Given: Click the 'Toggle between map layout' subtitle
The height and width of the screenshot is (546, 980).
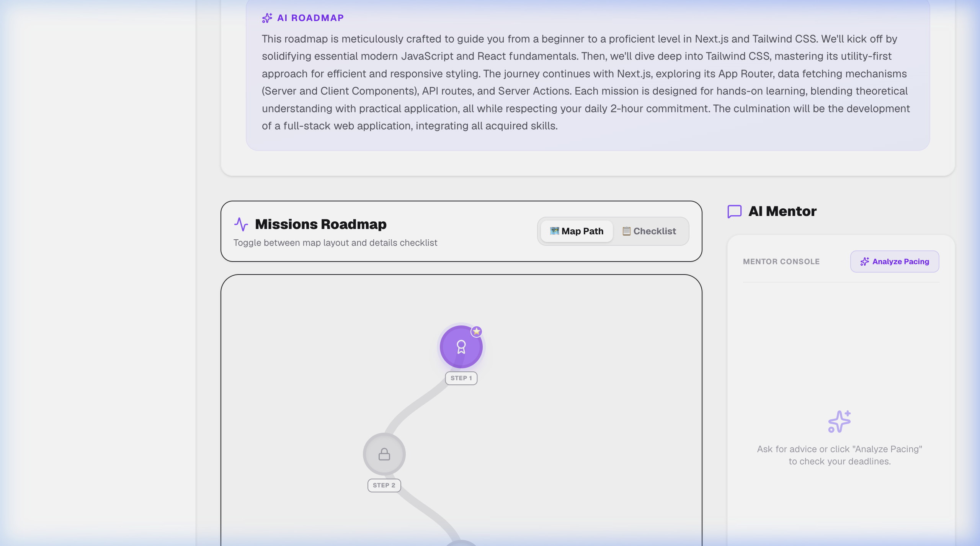Looking at the screenshot, I should [x=335, y=243].
